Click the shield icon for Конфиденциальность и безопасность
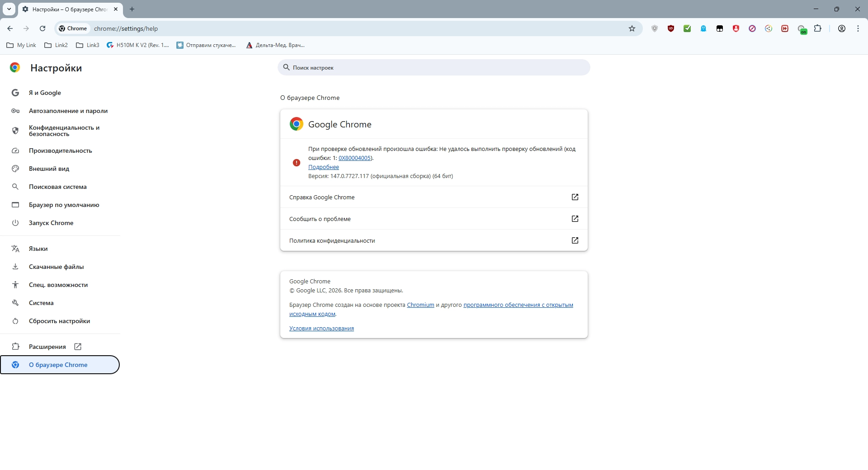Screen dimensions: 868x470 (x=15, y=131)
